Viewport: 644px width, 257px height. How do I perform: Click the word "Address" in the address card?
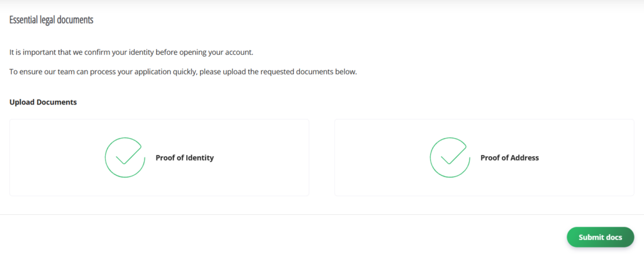(525, 158)
